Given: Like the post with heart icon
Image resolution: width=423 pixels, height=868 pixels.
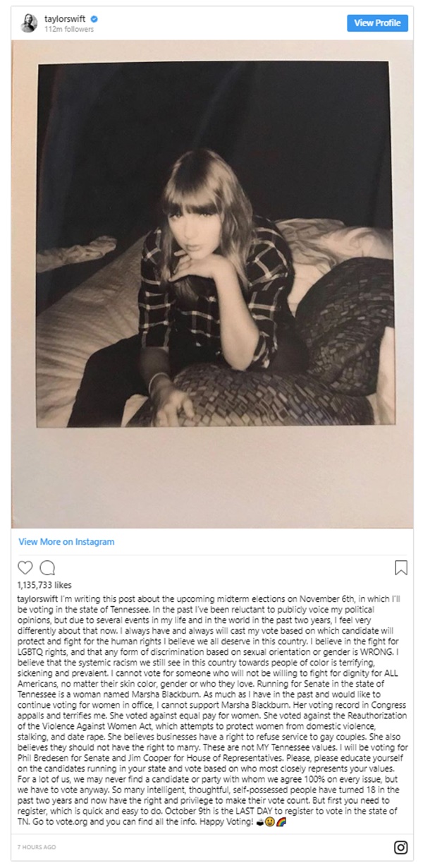Looking at the screenshot, I should click(x=25, y=567).
